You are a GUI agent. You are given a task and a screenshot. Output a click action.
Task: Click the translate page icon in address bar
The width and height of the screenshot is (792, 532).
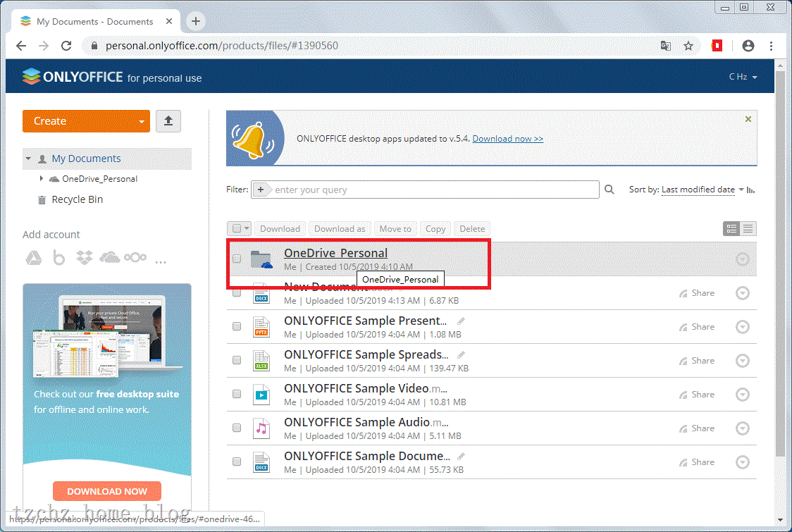click(x=666, y=46)
